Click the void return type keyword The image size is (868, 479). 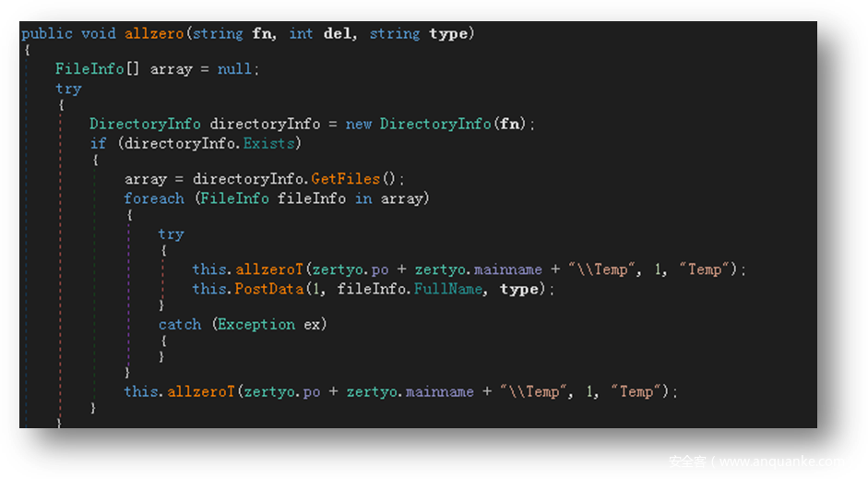click(99, 33)
